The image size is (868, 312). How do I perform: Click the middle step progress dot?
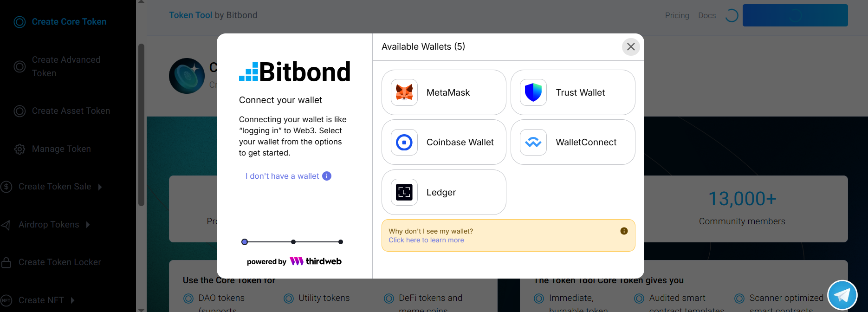pos(293,242)
